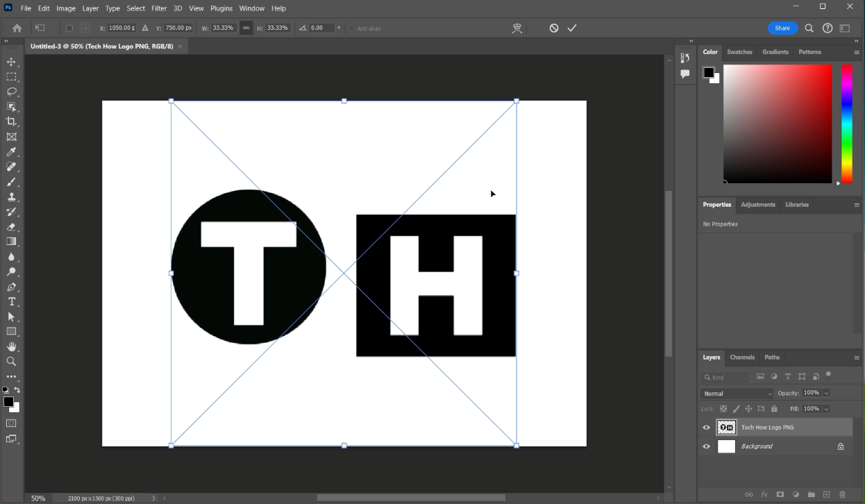Toggle Quick Mask mode
Image resolution: width=865 pixels, height=504 pixels.
point(11,423)
